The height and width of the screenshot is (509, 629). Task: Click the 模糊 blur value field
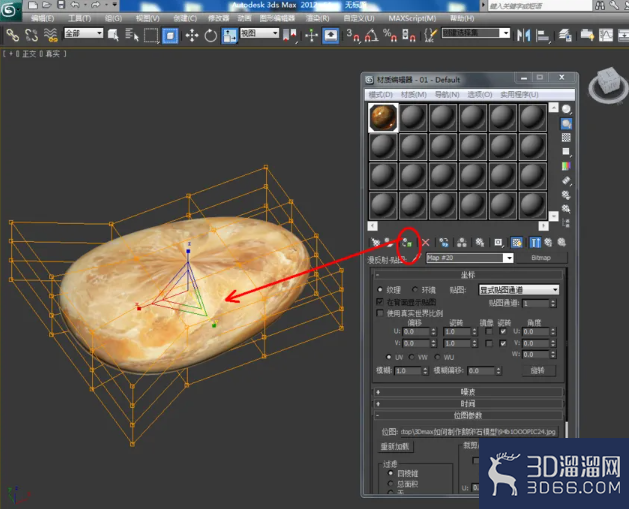pyautogui.click(x=408, y=371)
